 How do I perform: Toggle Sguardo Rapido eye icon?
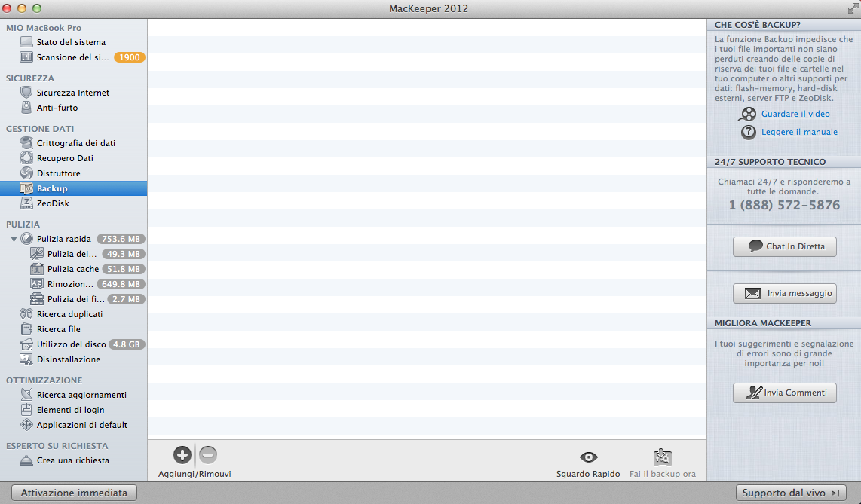(x=588, y=457)
